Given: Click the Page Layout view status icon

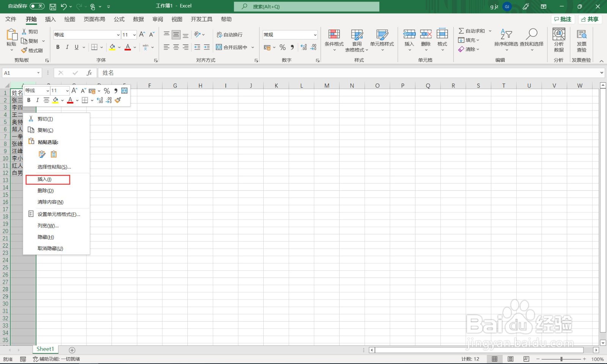Looking at the screenshot, I should coord(510,359).
